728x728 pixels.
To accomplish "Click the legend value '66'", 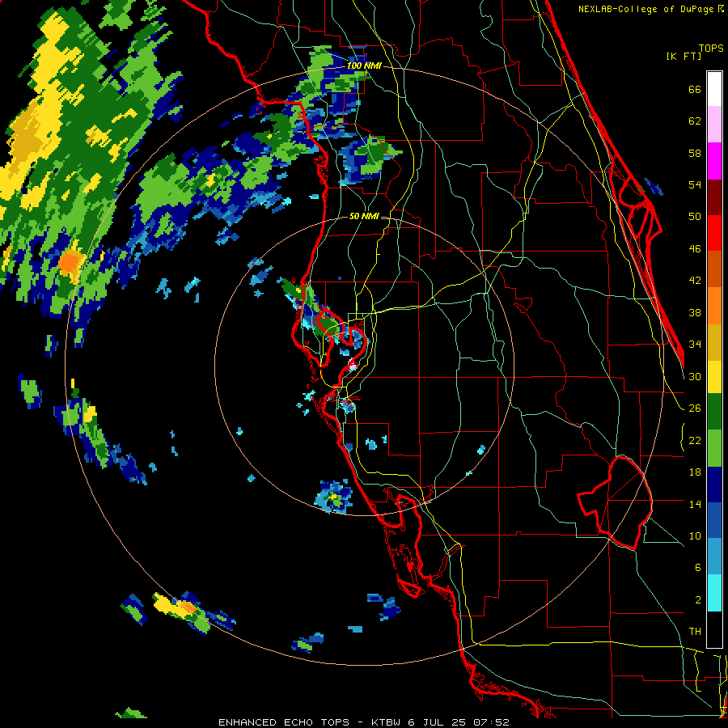I will [695, 90].
